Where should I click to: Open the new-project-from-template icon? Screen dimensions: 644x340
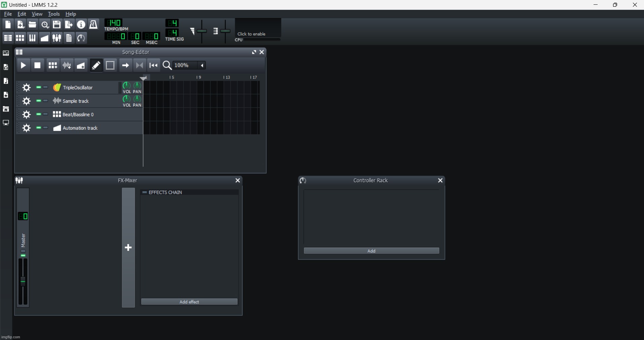coord(20,25)
